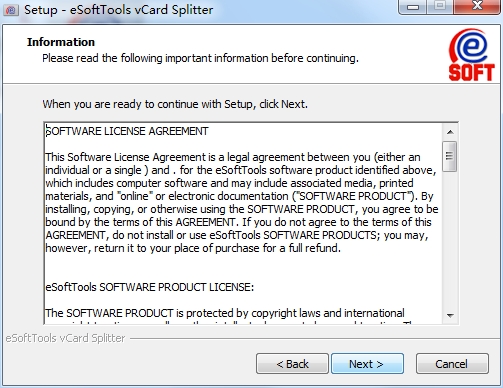Click the line about protected by copyright laws
The width and height of the screenshot is (503, 388).
click(225, 313)
